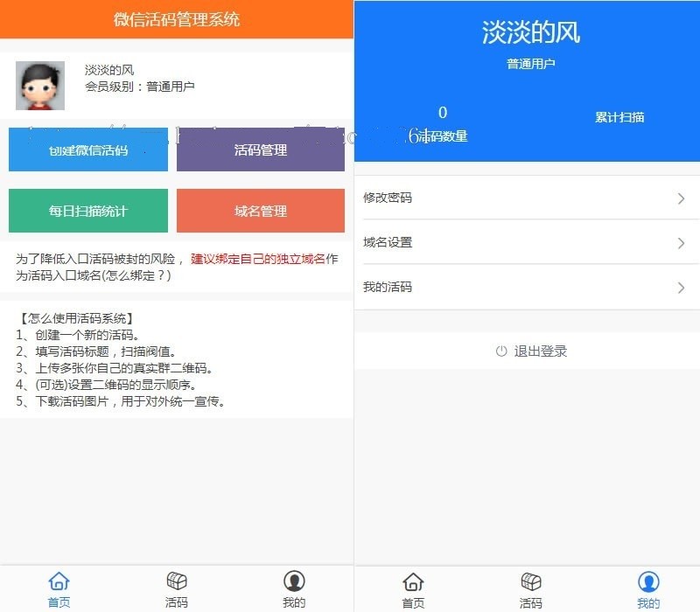Screen dimensions: 700x612
Task: Open the 域名设置 menu entry
Action: point(528,242)
